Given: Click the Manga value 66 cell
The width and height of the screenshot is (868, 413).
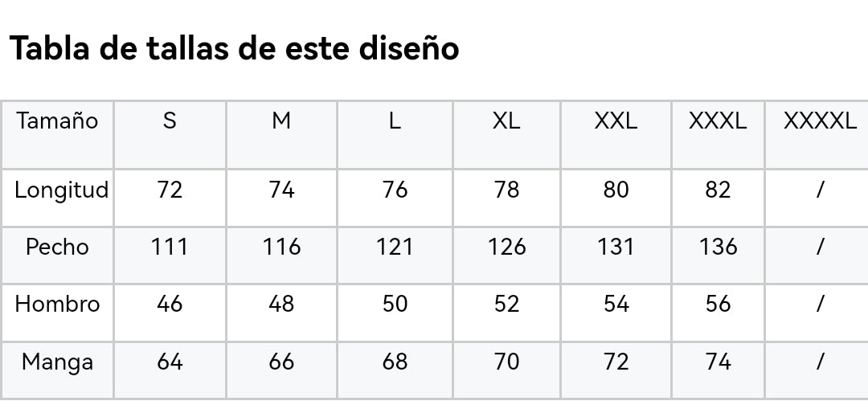Looking at the screenshot, I should click(x=281, y=362).
